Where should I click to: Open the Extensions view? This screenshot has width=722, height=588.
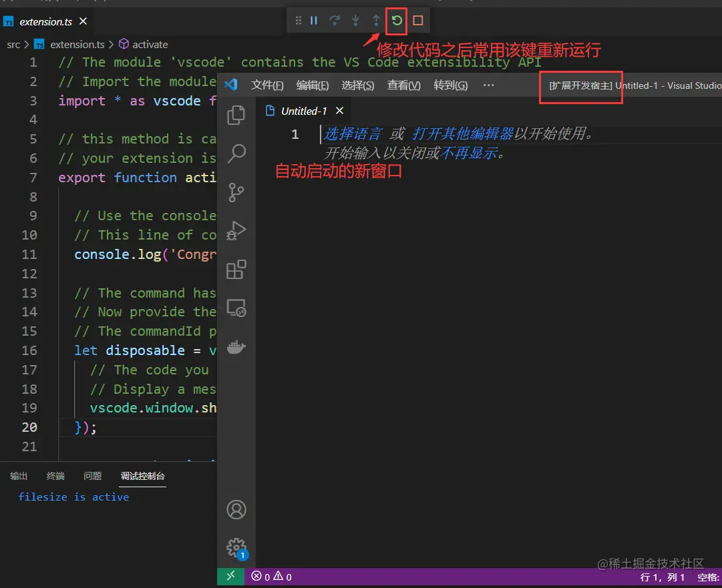pos(236,270)
